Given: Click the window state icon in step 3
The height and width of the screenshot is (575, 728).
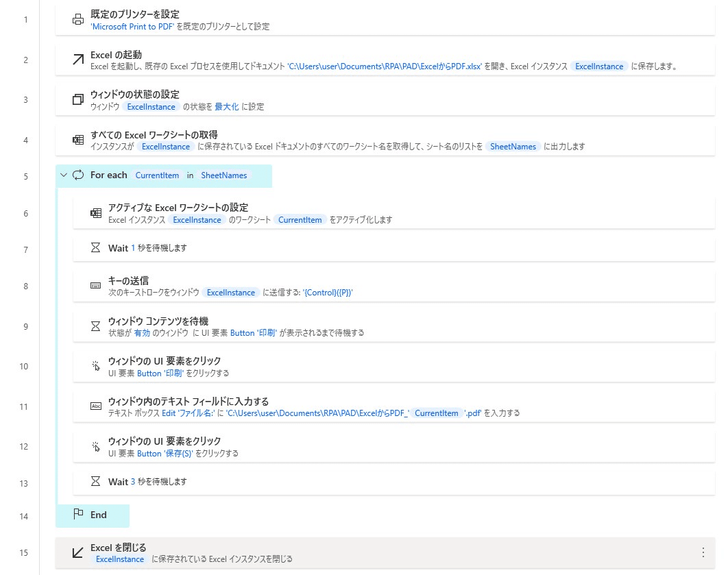Looking at the screenshot, I should (78, 99).
